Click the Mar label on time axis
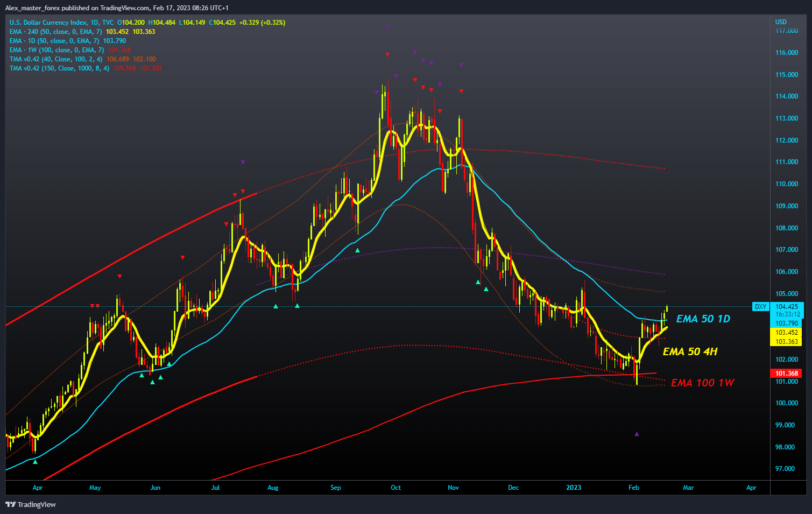The height and width of the screenshot is (514, 812). (x=688, y=488)
